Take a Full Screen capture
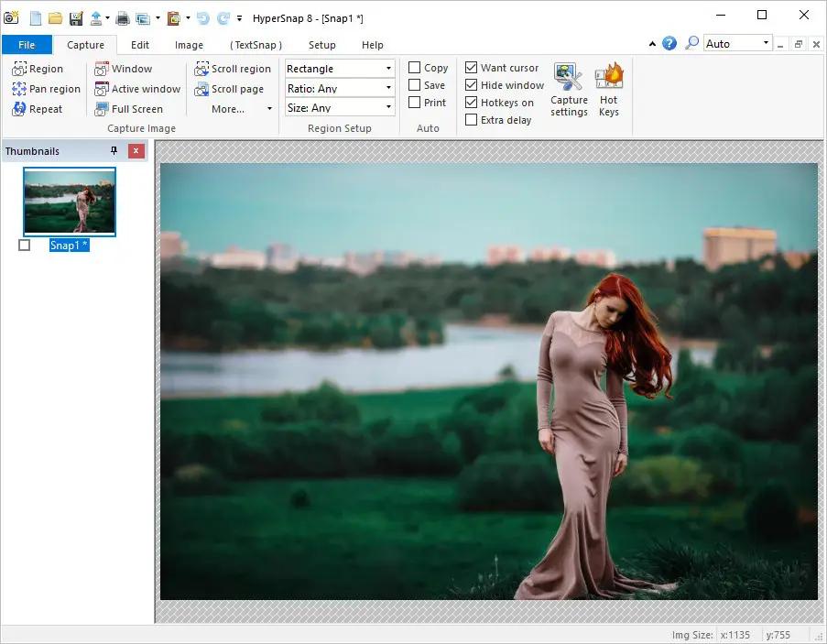Viewport: 827px width, 644px height. click(x=129, y=109)
